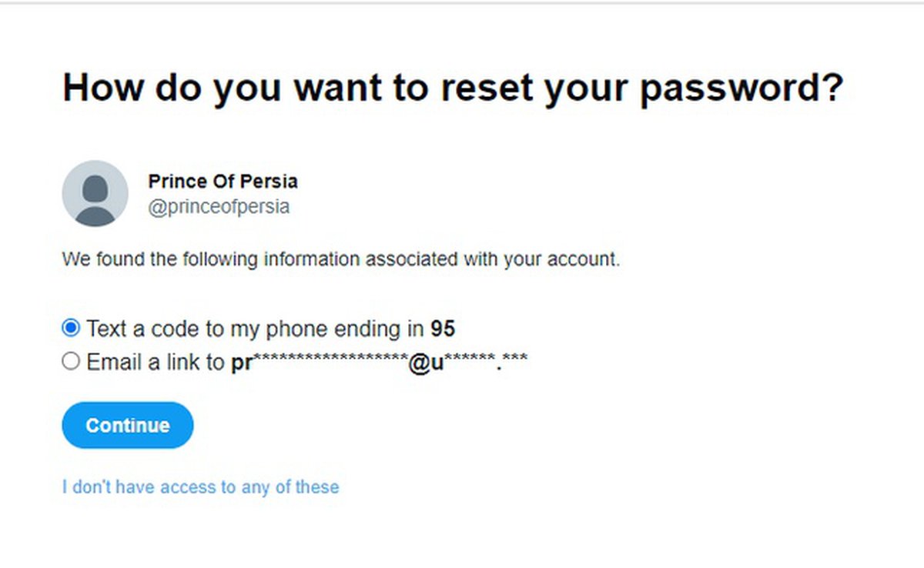The image size is (924, 568).
Task: Click the word "your" in the heading
Action: coord(587,88)
